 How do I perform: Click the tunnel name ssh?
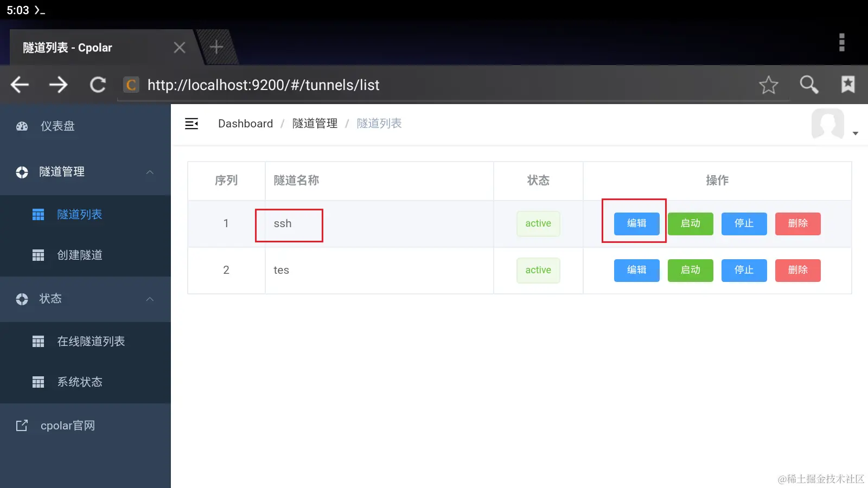tap(283, 223)
